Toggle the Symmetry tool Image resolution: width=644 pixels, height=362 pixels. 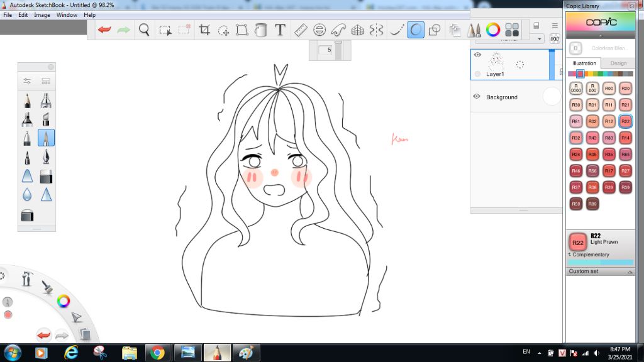[376, 30]
